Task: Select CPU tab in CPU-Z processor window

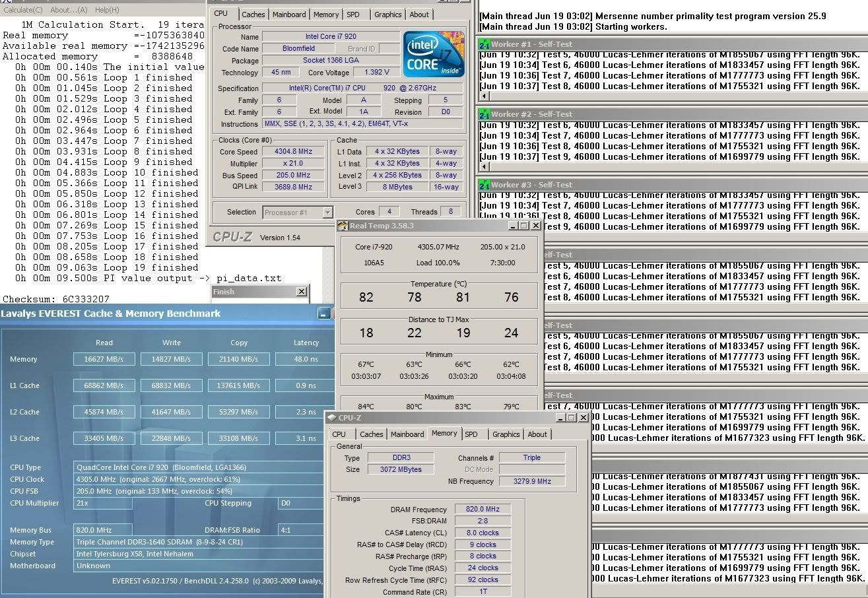Action: [221, 13]
